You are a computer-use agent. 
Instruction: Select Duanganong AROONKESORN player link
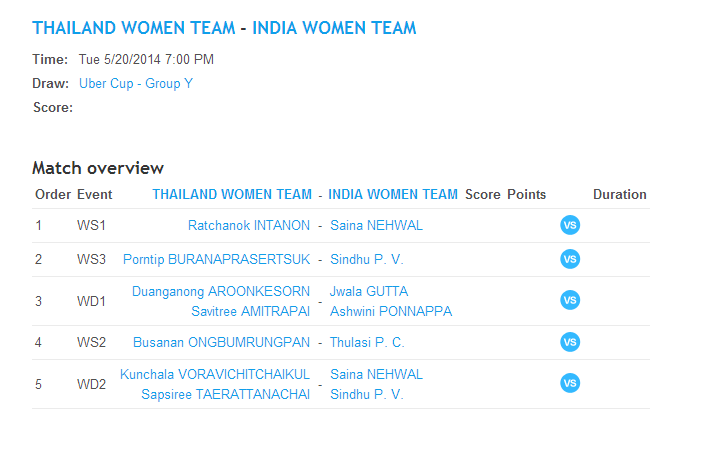pos(222,292)
